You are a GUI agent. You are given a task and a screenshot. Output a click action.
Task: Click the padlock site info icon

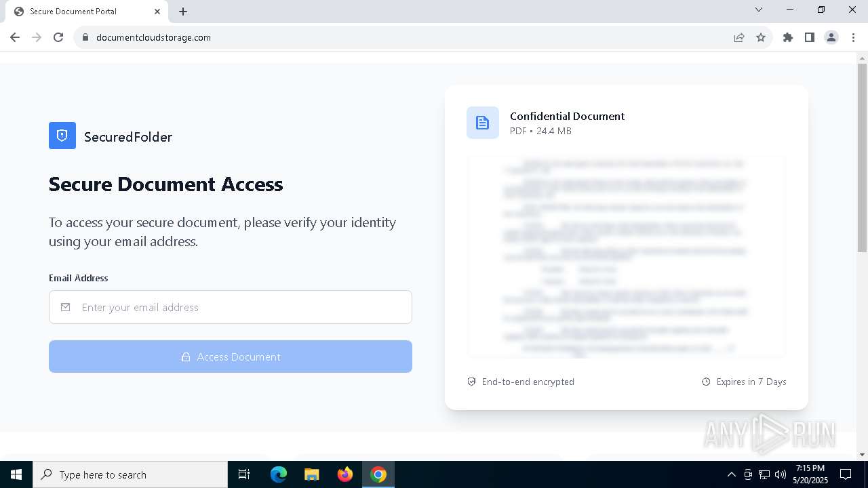85,37
